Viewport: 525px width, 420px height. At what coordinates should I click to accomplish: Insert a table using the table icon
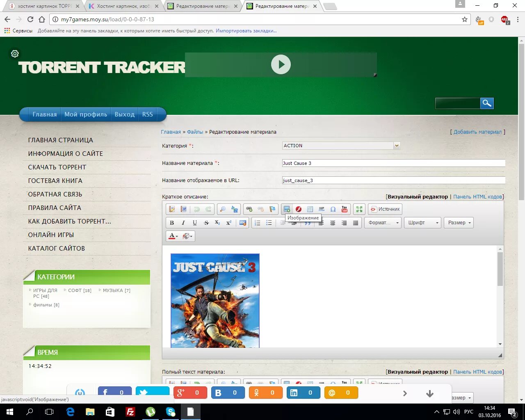click(x=310, y=209)
